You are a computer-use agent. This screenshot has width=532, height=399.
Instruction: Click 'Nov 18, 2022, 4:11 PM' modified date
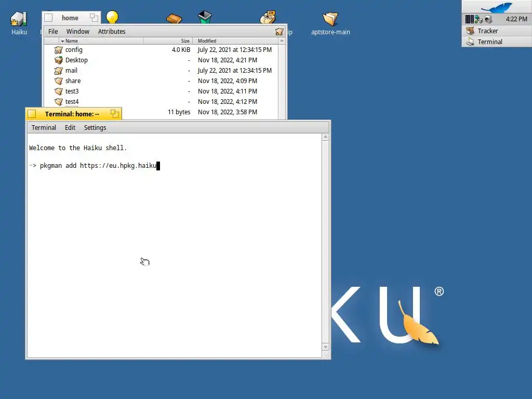coord(228,91)
